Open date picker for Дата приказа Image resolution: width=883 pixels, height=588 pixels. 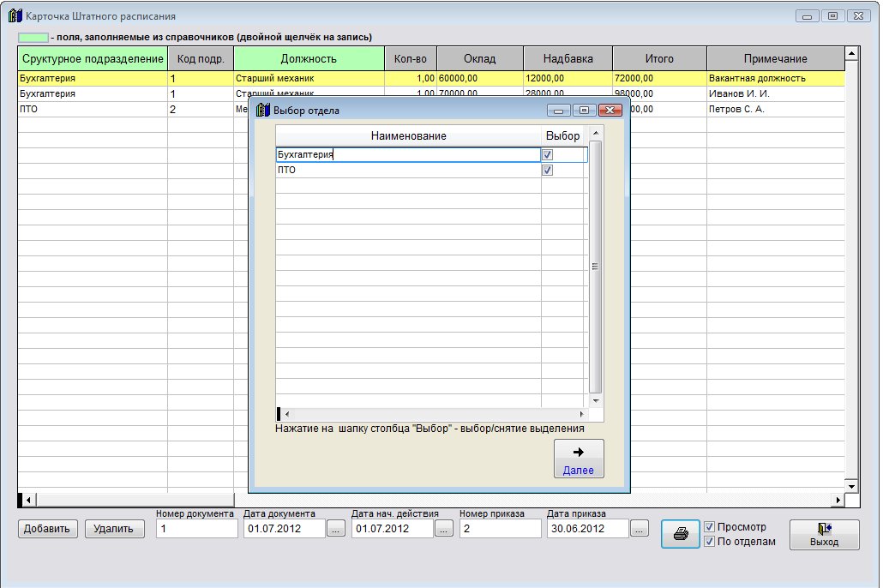coord(640,528)
